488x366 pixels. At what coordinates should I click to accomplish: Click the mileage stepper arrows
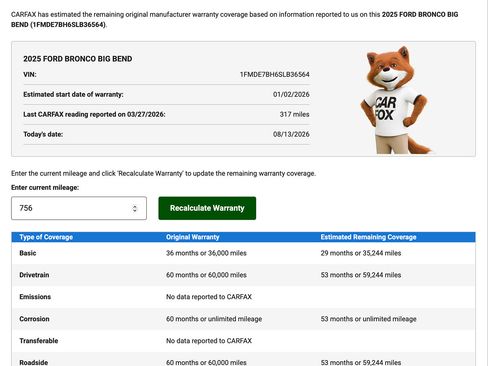135,208
